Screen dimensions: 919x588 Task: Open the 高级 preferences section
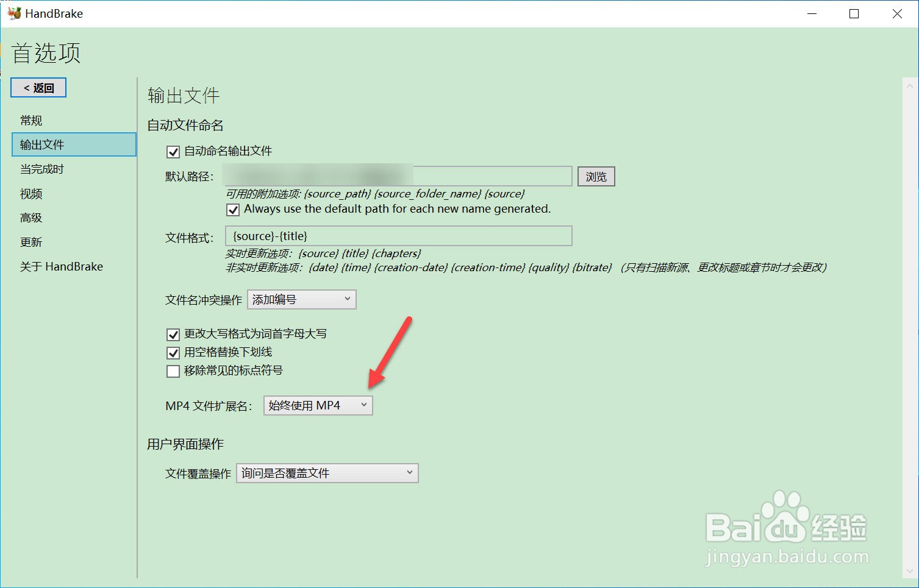coord(31,218)
